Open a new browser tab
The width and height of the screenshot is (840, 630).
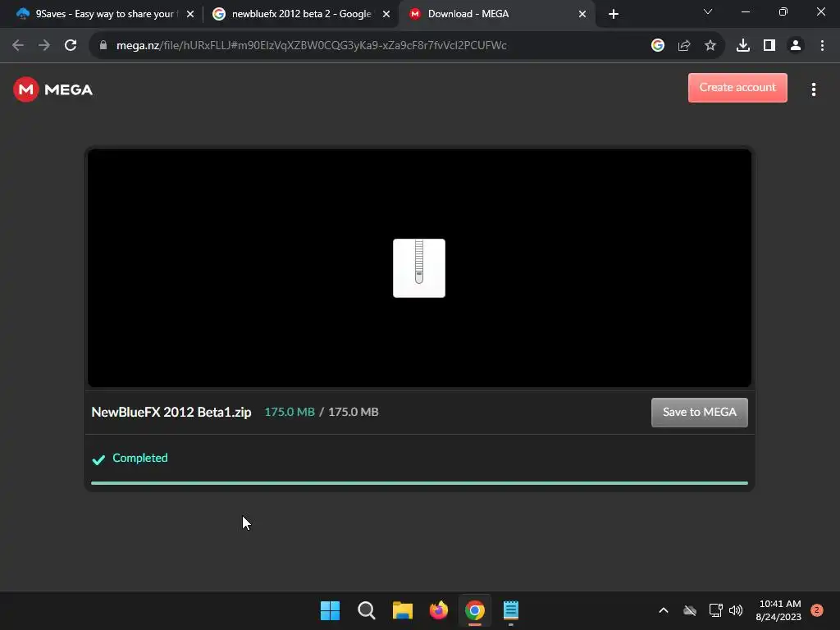tap(614, 14)
